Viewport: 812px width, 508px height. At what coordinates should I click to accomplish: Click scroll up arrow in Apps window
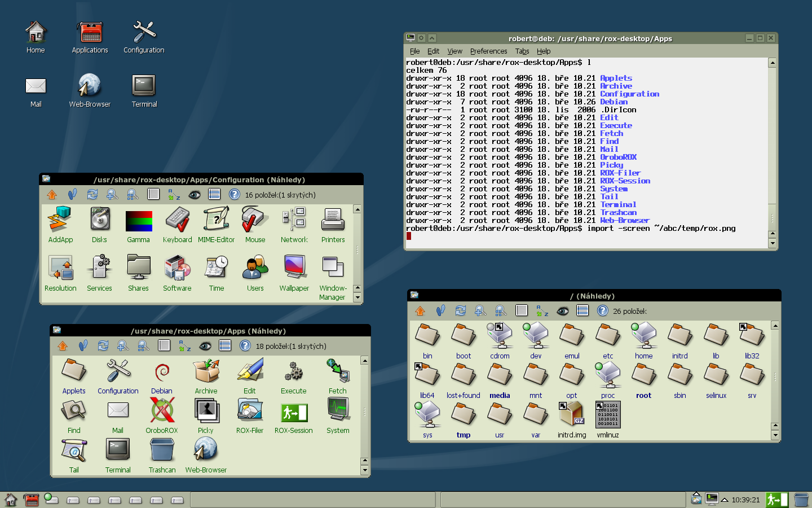365,361
